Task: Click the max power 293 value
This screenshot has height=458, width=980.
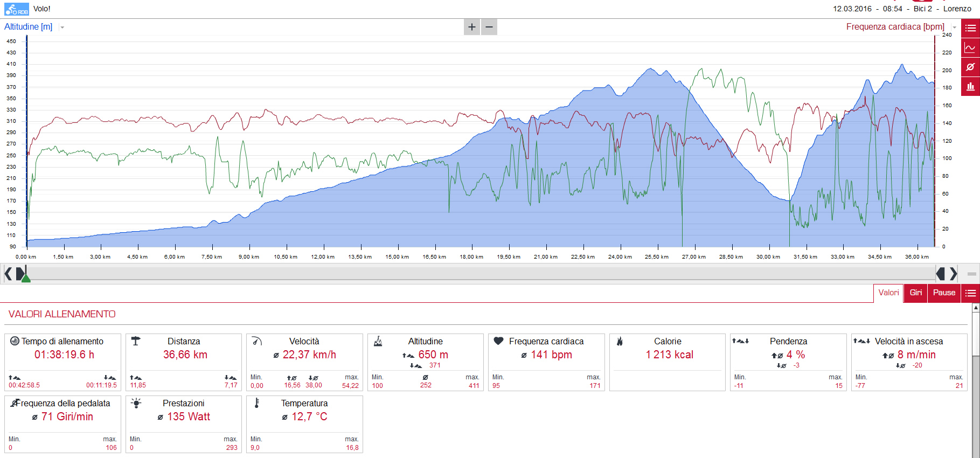Action: (x=232, y=447)
